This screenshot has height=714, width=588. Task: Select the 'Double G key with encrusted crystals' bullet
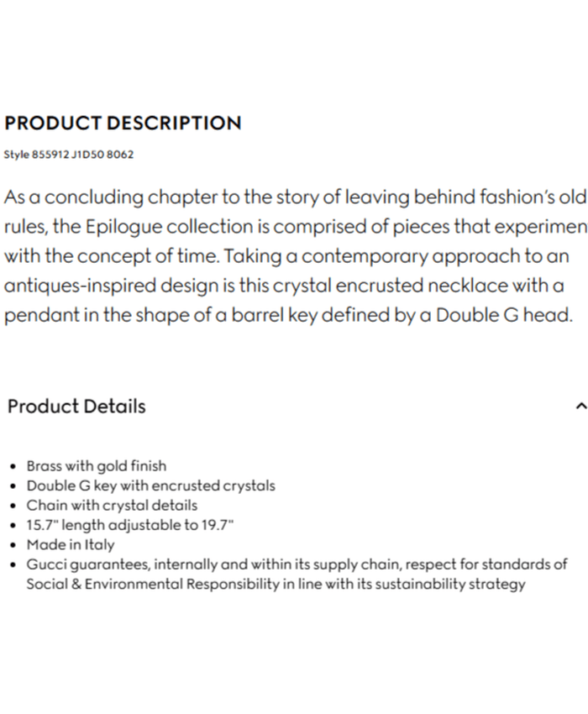[x=150, y=486]
